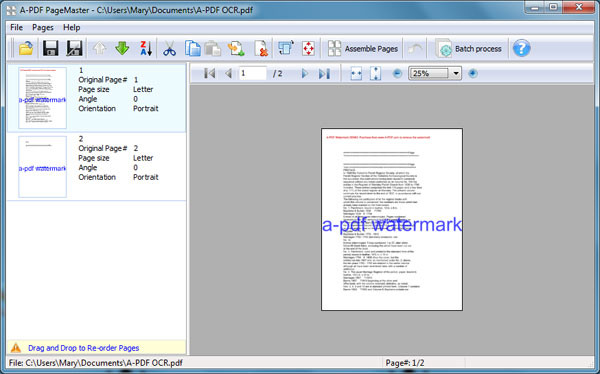Move page up with the gray arrow
The width and height of the screenshot is (600, 374).
99,49
